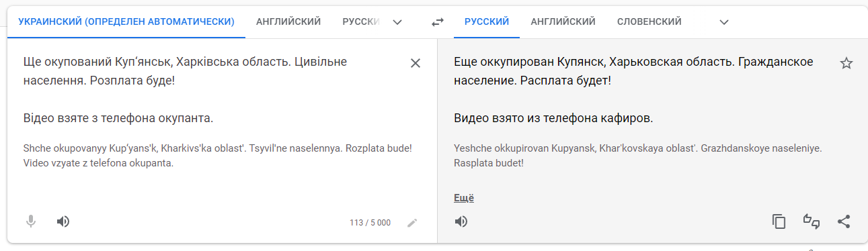Swap source and target languages
The width and height of the screenshot is (868, 251).
[438, 22]
